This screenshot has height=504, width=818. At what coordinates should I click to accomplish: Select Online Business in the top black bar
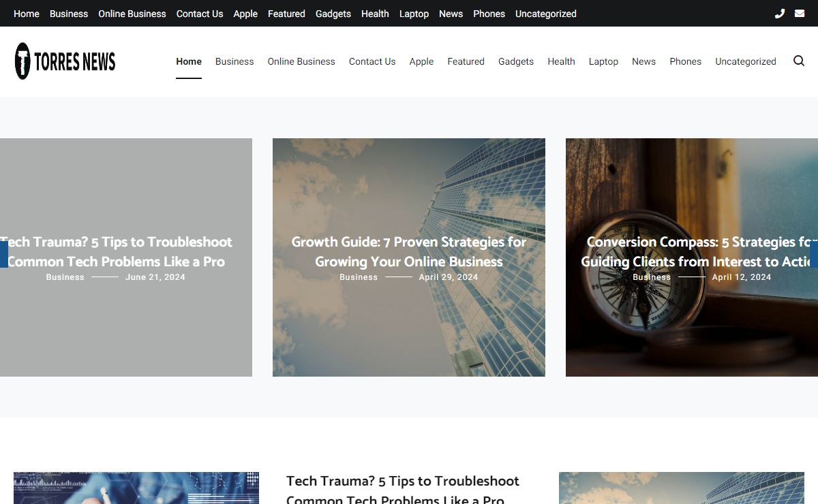click(x=132, y=14)
